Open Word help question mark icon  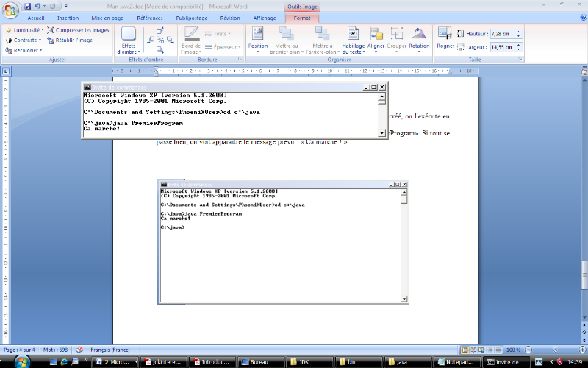click(584, 18)
